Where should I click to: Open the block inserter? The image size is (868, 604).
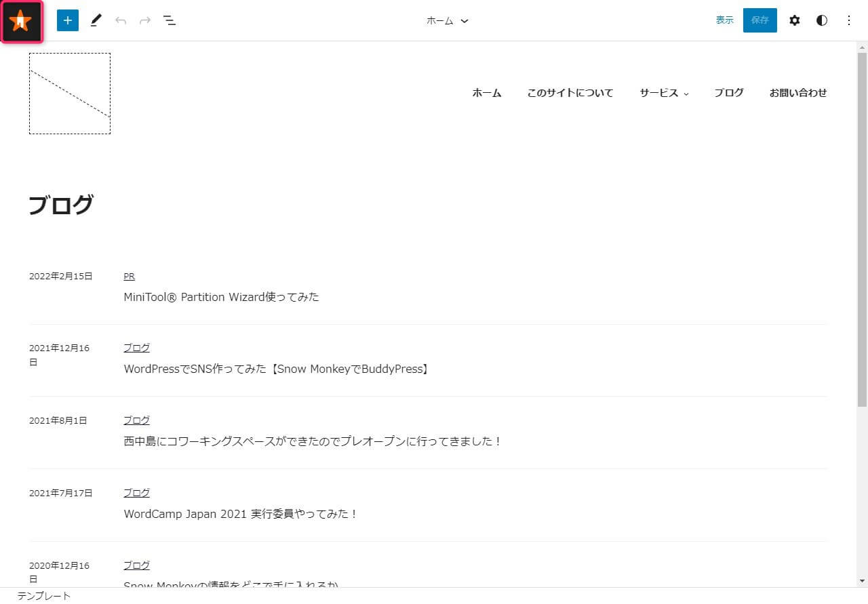pyautogui.click(x=67, y=20)
